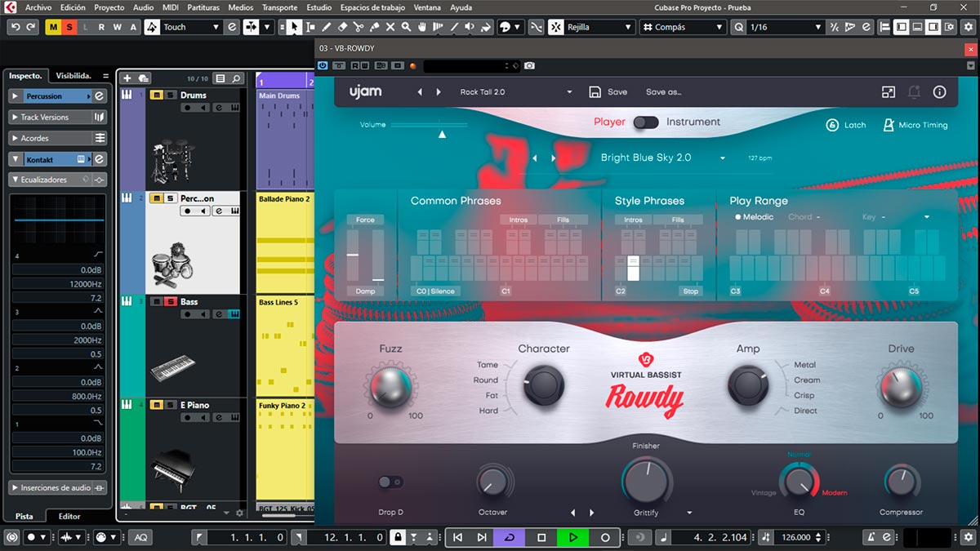
Task: Select the Line tool
Action: [x=455, y=27]
